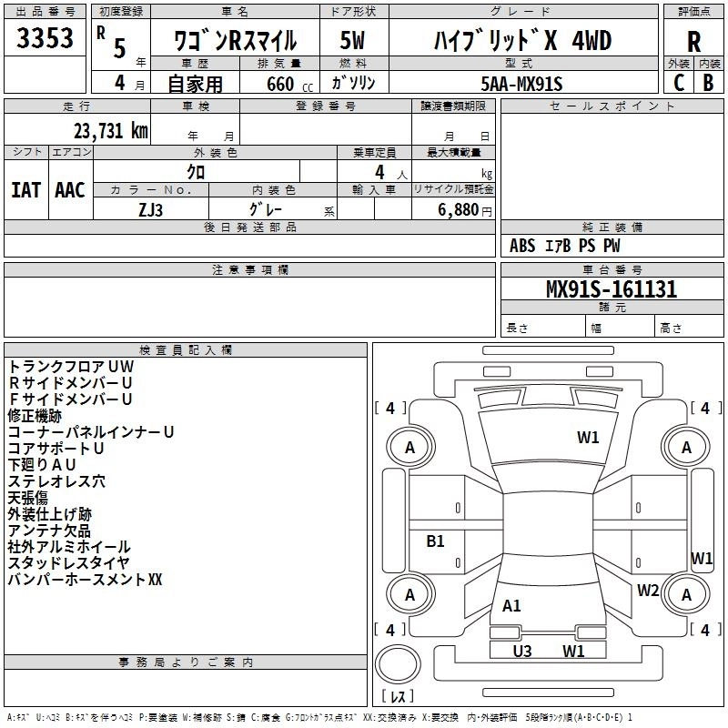Click the バンパーホースメントXX note line
This screenshot has width=728, height=728.
point(85,580)
